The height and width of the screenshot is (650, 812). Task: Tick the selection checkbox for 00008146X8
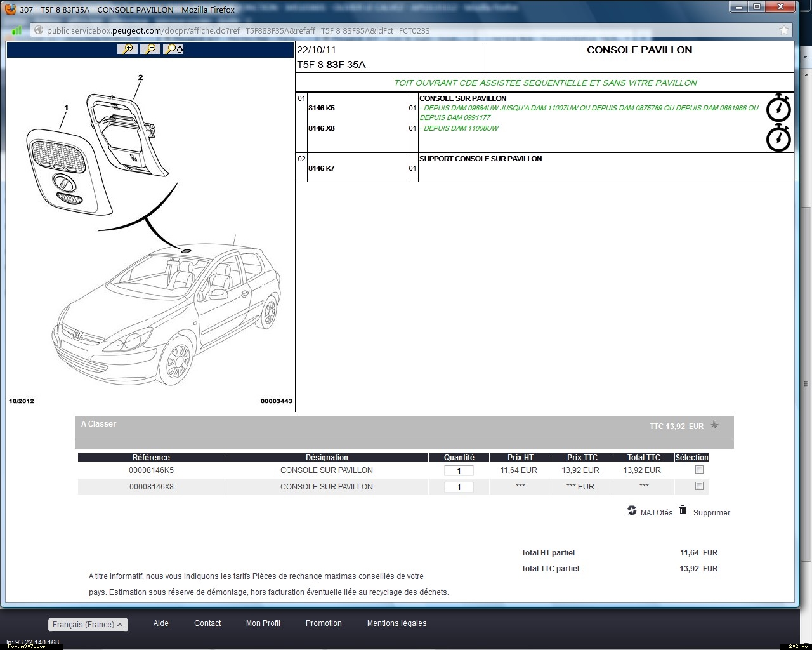pos(699,486)
